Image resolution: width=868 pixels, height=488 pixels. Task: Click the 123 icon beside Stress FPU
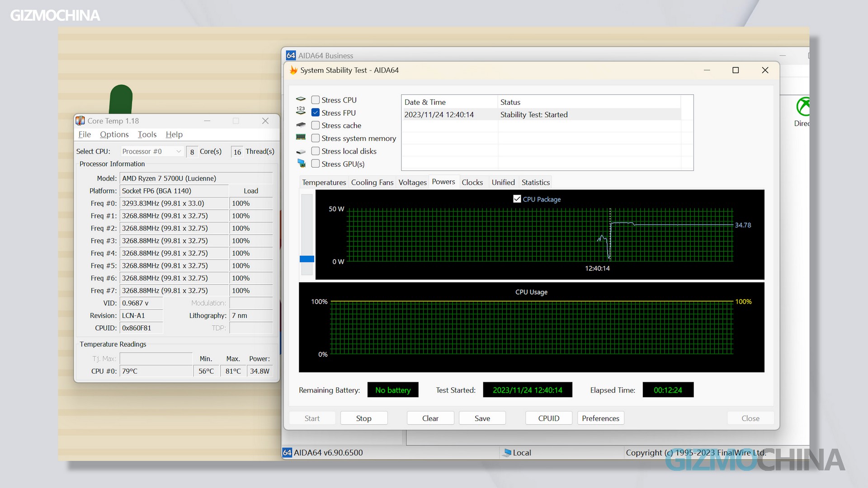pyautogui.click(x=301, y=110)
